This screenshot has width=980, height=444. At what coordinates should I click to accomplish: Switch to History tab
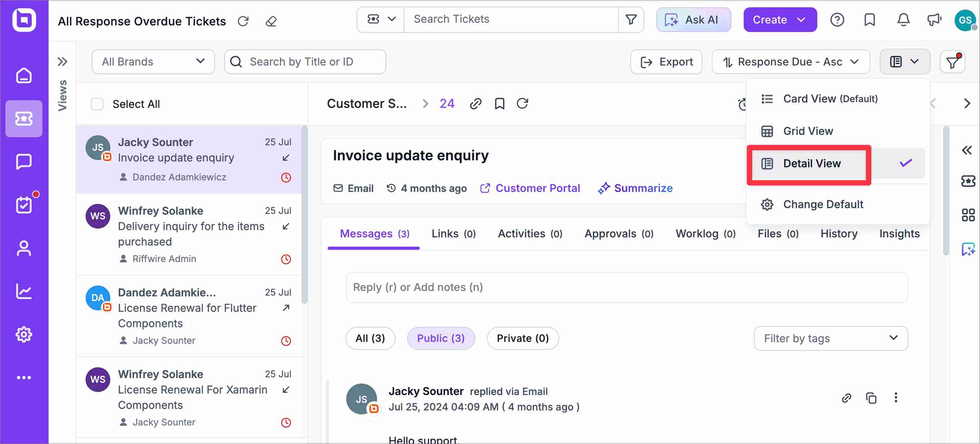pyautogui.click(x=839, y=234)
